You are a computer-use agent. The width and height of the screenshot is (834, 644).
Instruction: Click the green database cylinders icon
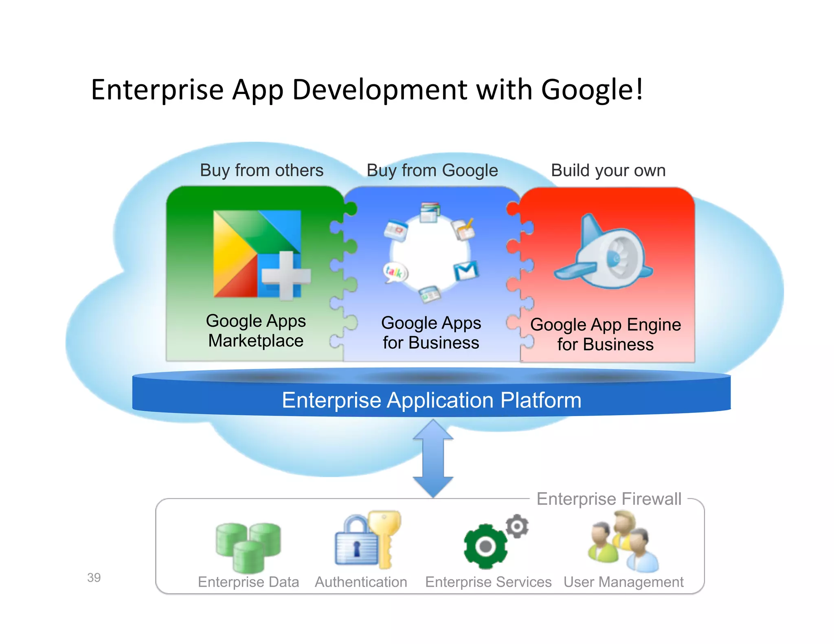248,548
